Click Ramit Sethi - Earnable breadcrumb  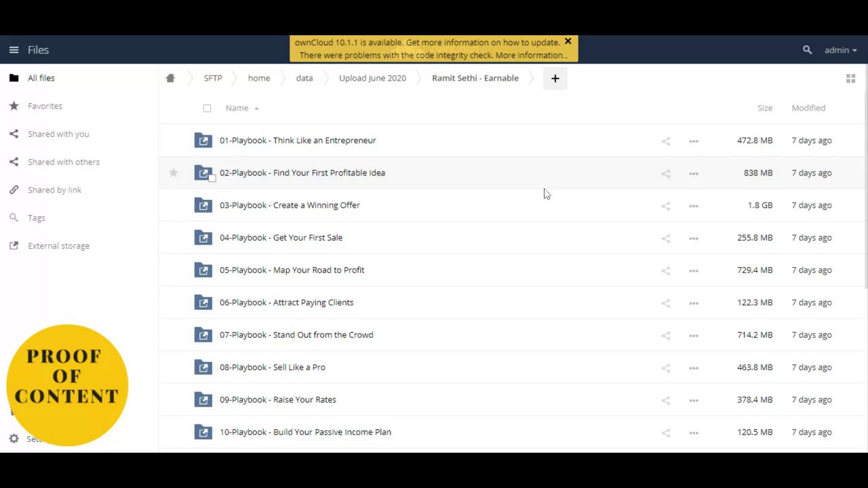point(475,79)
